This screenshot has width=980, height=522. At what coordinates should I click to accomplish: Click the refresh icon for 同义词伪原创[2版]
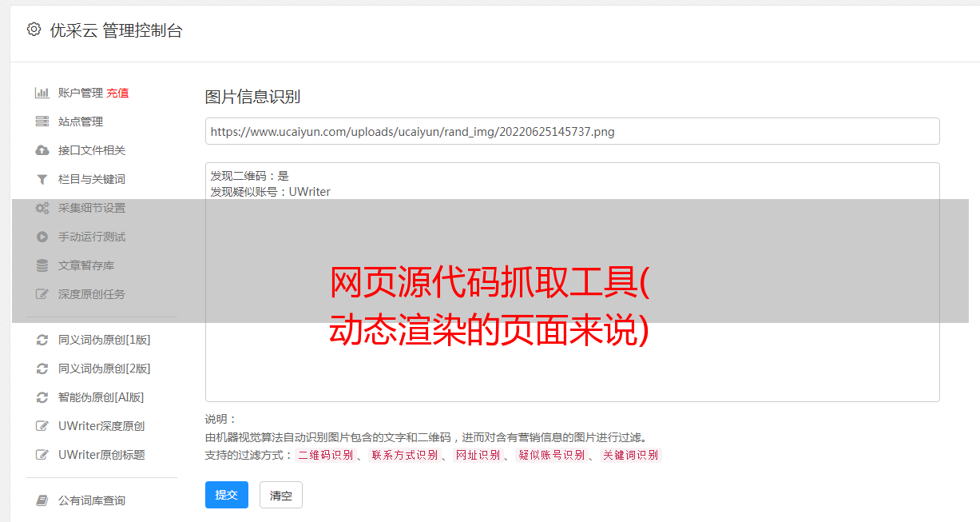[x=42, y=369]
